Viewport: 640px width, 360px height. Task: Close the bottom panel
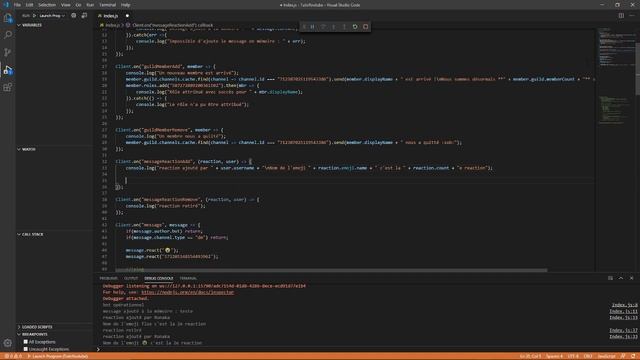(x=631, y=278)
